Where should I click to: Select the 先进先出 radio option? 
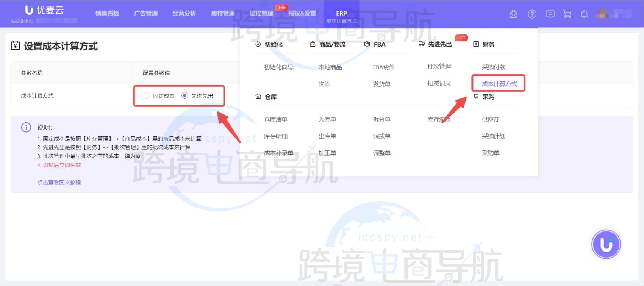pos(185,96)
